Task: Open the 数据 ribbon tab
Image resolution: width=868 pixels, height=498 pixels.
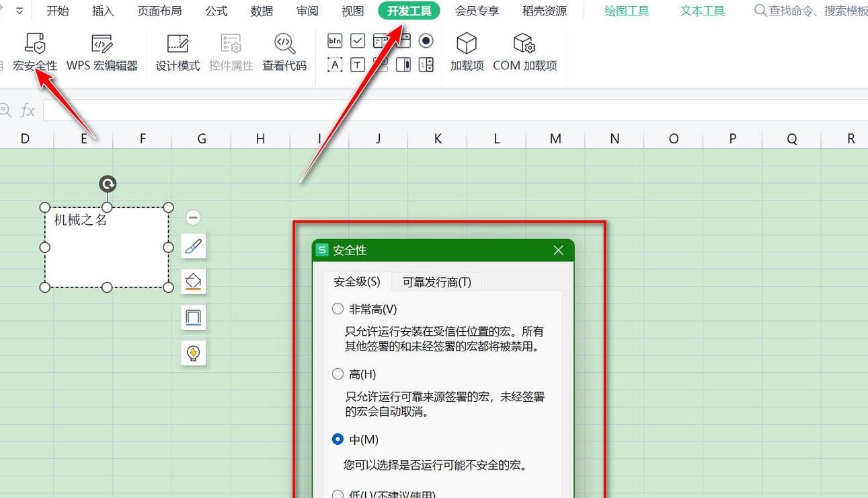Action: click(x=262, y=11)
